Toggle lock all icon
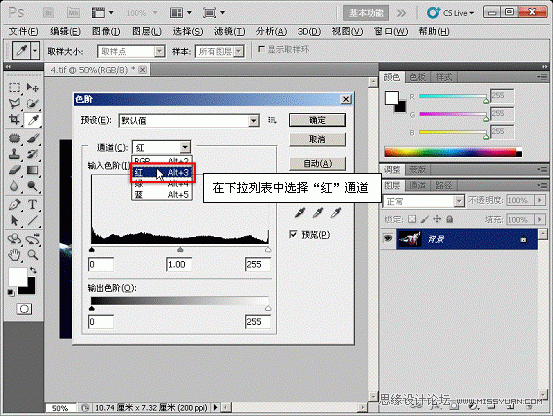Screen dimensions: 553x416 pos(449,219)
